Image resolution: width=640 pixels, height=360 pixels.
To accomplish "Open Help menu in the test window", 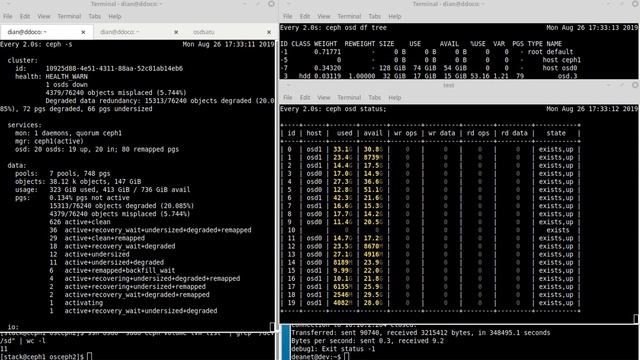I will pyautogui.click(x=395, y=98).
